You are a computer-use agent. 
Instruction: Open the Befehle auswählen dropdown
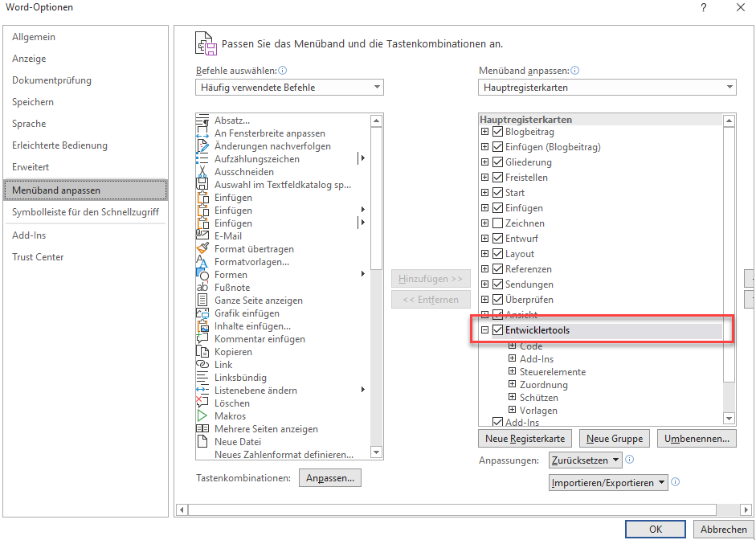[x=289, y=88]
